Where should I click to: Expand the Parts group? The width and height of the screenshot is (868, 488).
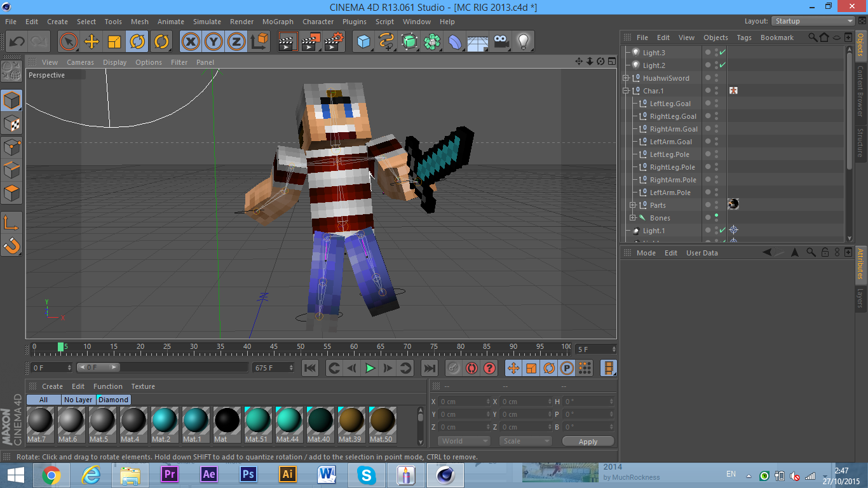[x=633, y=205]
